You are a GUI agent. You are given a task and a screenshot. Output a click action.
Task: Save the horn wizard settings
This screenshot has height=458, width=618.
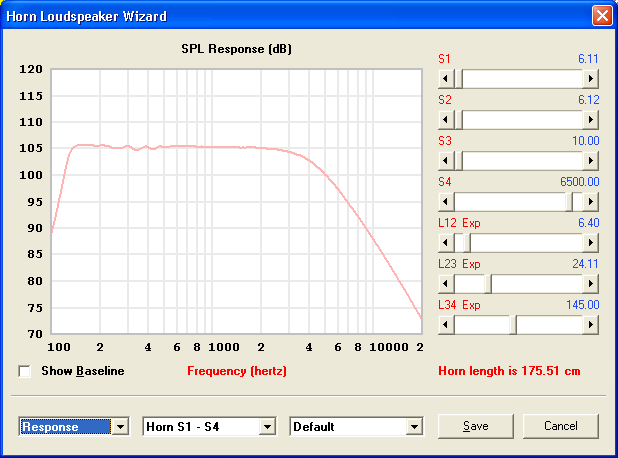coord(476,426)
